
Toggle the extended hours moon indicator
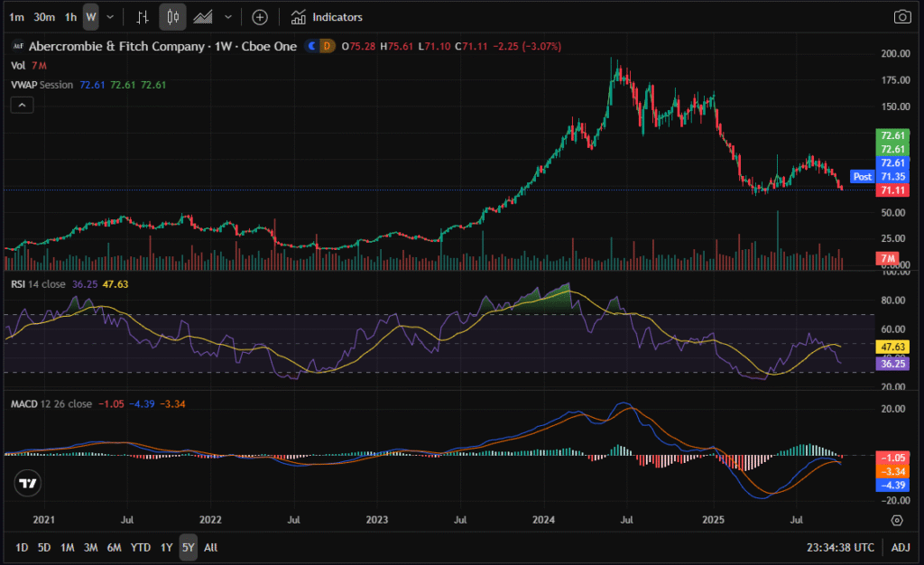(313, 46)
